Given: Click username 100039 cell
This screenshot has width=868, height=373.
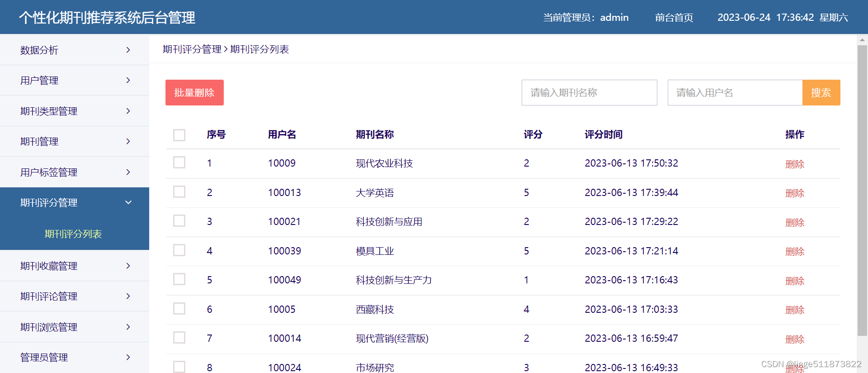Looking at the screenshot, I should coord(284,251).
